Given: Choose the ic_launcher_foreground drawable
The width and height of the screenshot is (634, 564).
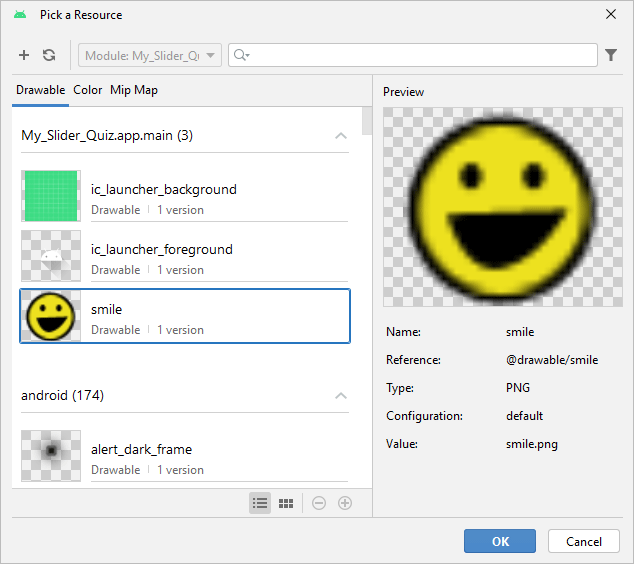Looking at the screenshot, I should pyautogui.click(x=185, y=257).
